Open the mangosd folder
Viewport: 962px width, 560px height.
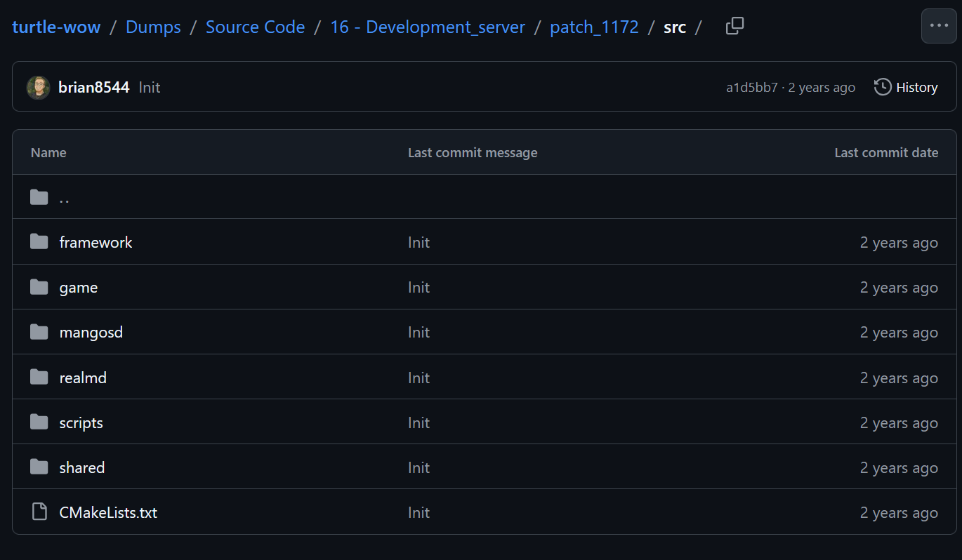coord(91,332)
